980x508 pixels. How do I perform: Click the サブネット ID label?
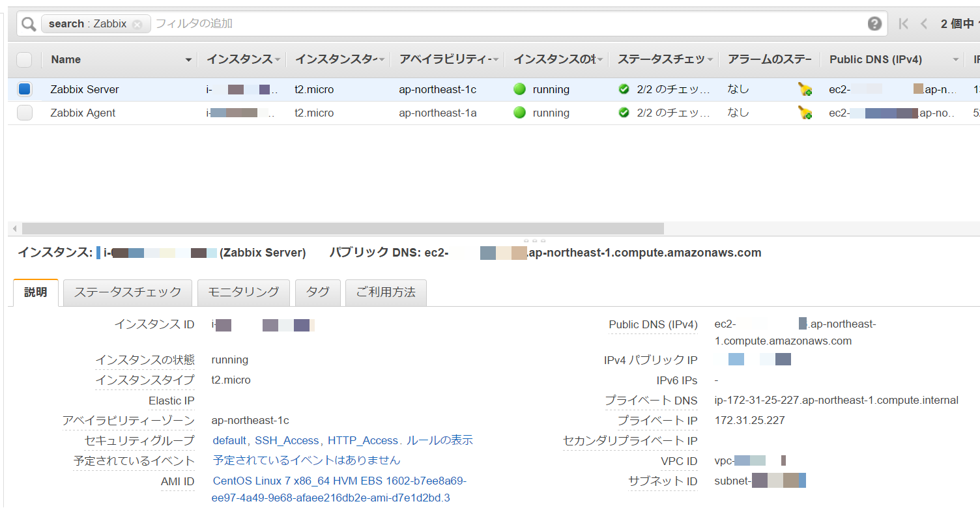(663, 482)
